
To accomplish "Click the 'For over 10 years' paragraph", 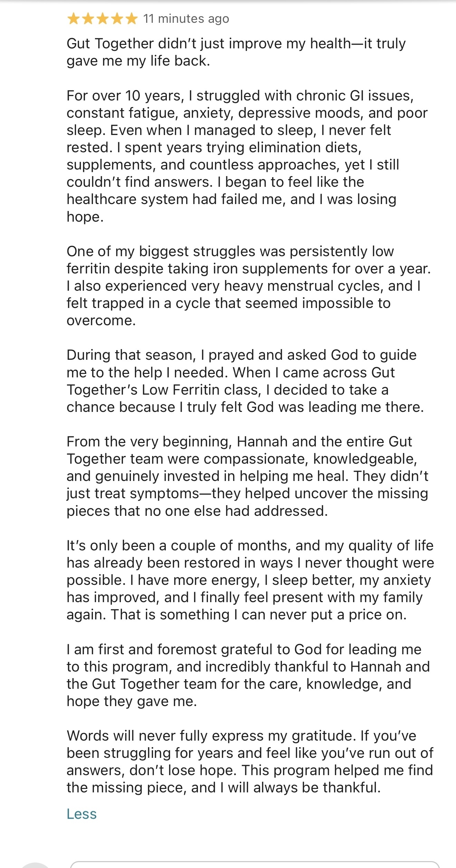I will click(x=247, y=156).
